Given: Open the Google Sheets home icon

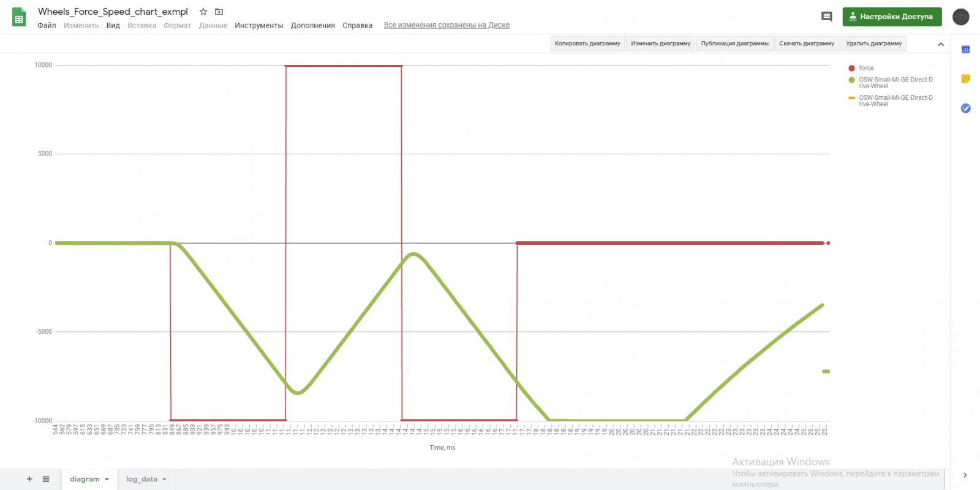Looking at the screenshot, I should click(19, 17).
